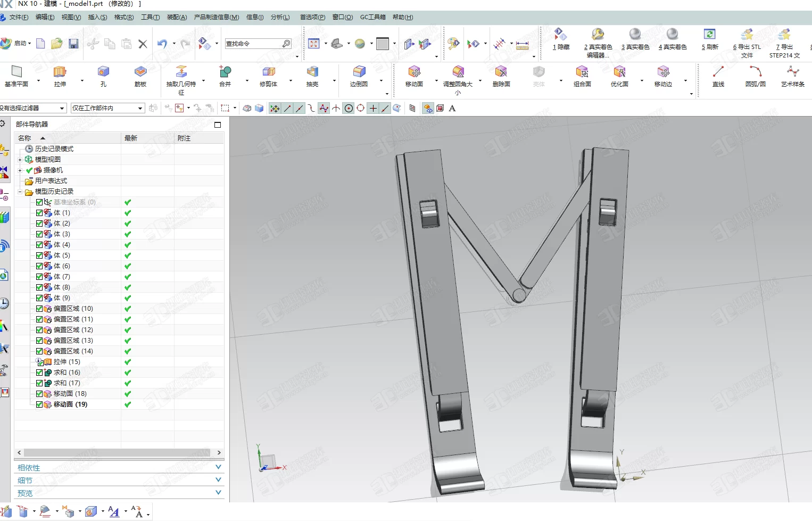Collapse the 模型历史记录 tree node
This screenshot has width=812, height=521.
coord(20,192)
